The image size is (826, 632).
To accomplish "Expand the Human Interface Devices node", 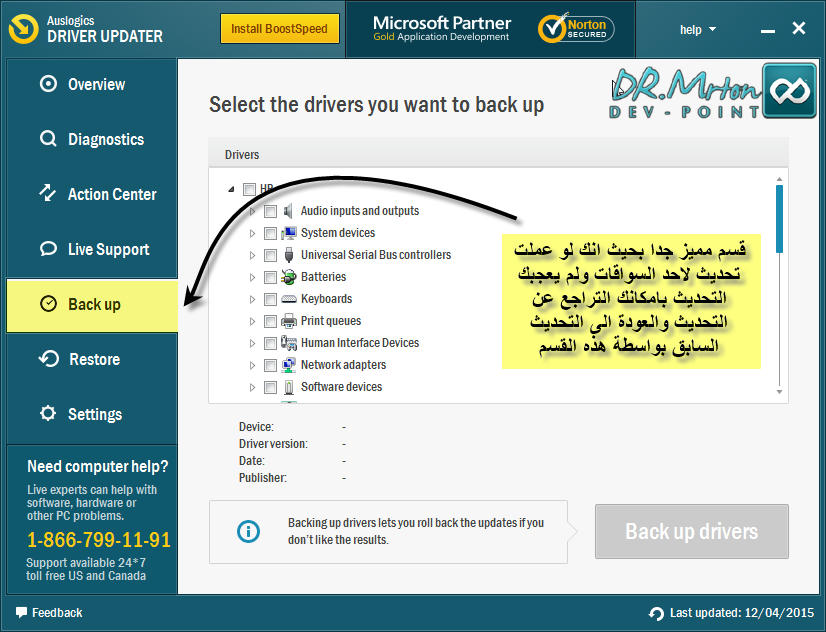I will (x=252, y=343).
